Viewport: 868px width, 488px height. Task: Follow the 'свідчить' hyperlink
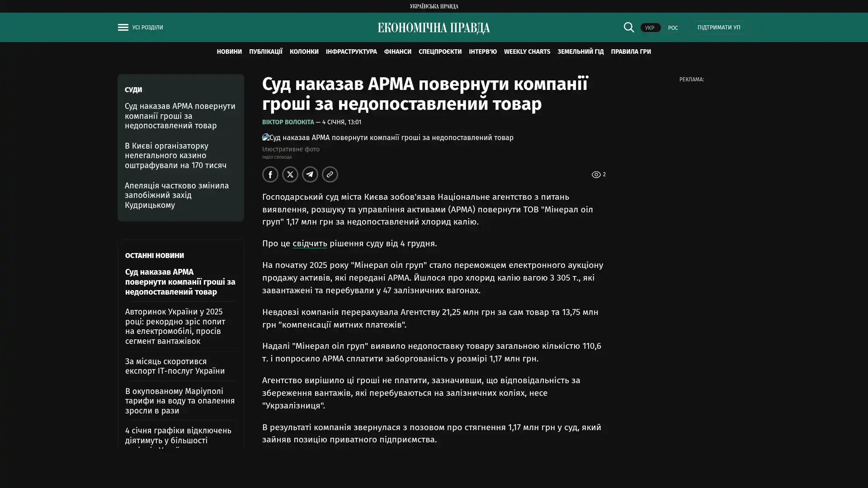(x=310, y=244)
